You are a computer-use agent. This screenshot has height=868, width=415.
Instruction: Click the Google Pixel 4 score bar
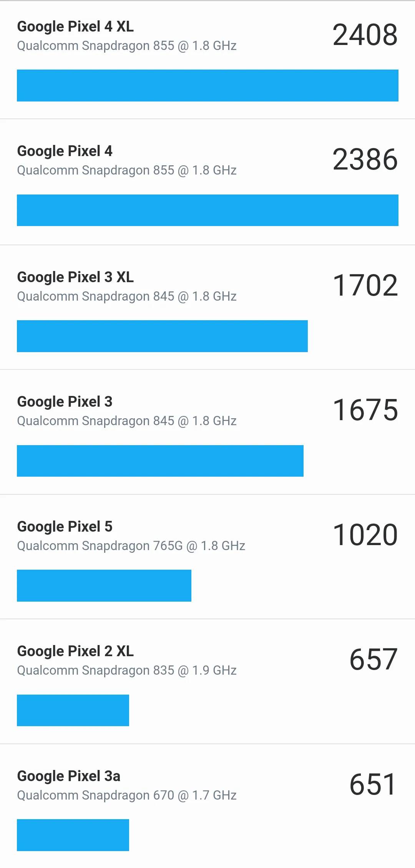(x=207, y=210)
